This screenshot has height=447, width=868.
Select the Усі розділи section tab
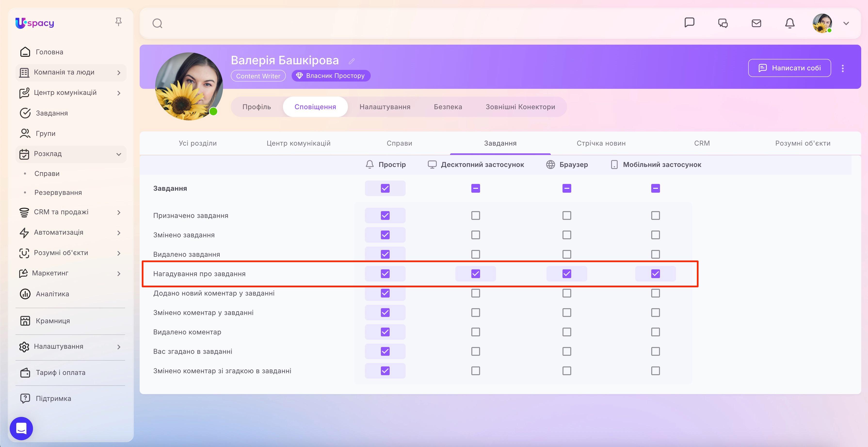(198, 143)
